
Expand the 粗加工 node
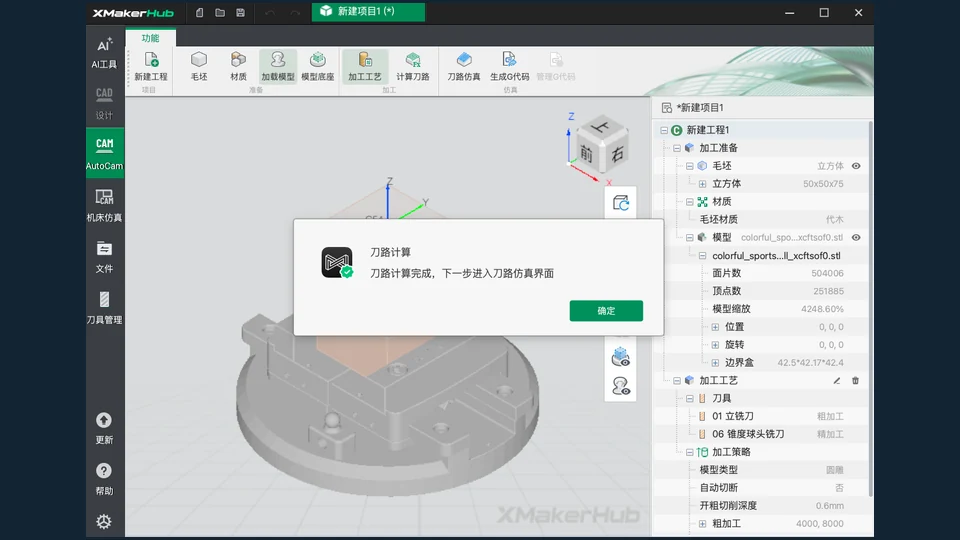(x=702, y=523)
